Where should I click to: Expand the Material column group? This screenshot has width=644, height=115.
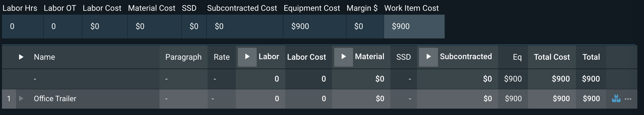coord(343,57)
